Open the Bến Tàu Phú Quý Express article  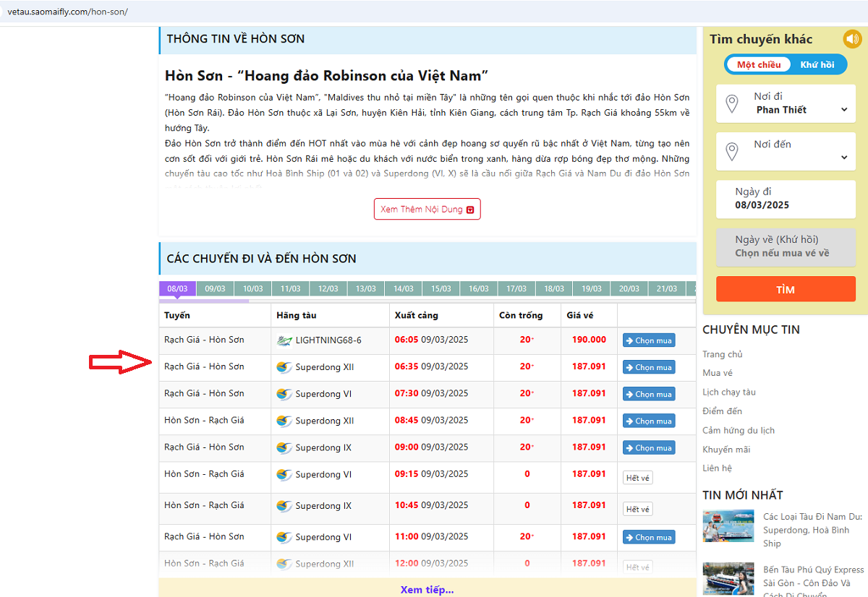pyautogui.click(x=814, y=583)
